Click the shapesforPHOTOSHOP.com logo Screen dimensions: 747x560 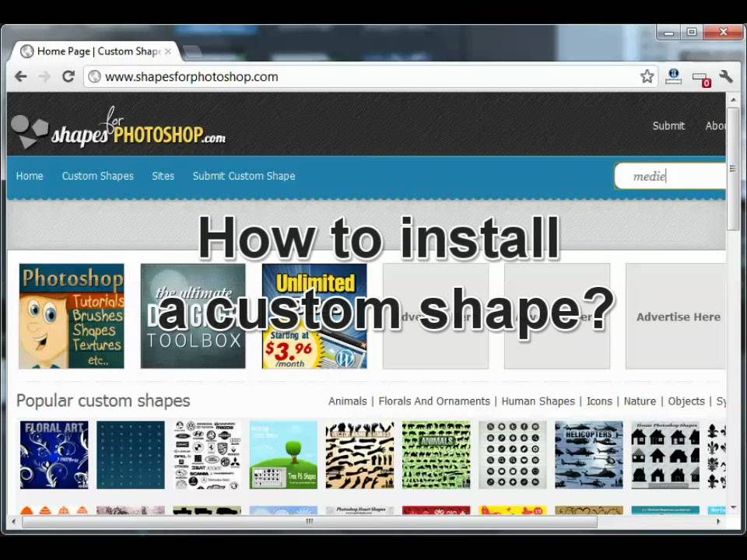118,127
